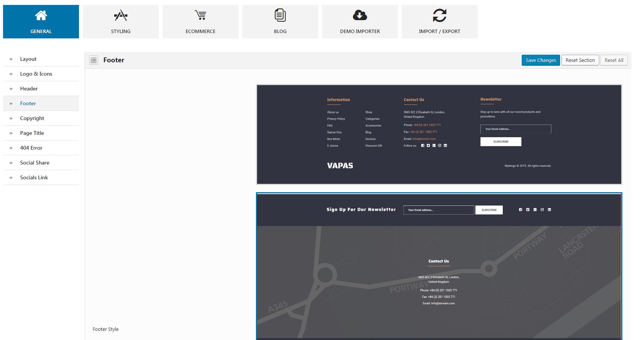
Task: Click the Reset All button
Action: click(614, 60)
